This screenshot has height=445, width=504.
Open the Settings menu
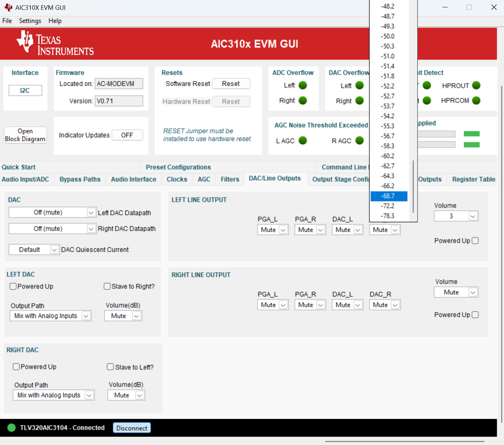coord(30,21)
